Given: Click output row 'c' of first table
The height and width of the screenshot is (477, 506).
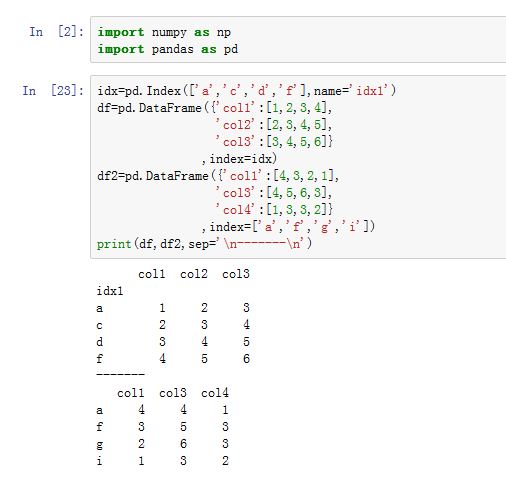Looking at the screenshot, I should [x=173, y=325].
